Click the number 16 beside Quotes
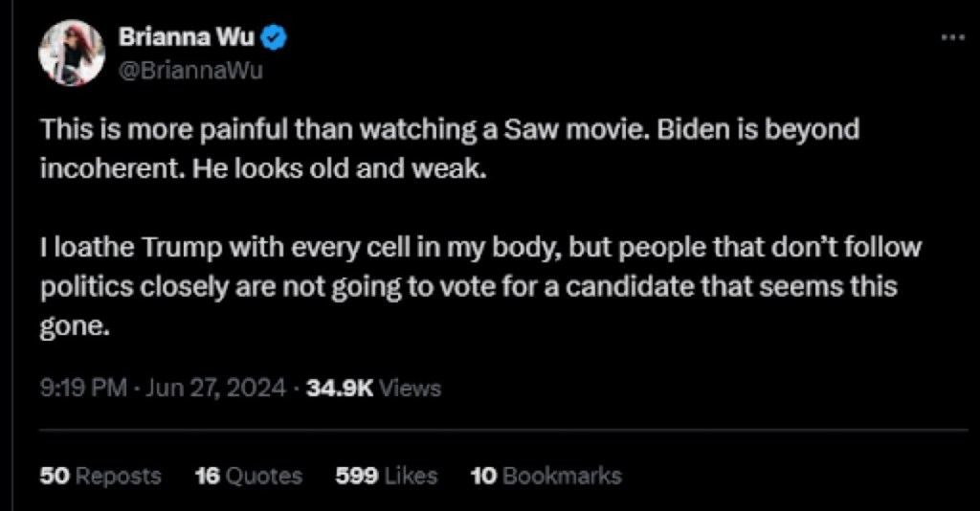The image size is (980, 511). 208,476
